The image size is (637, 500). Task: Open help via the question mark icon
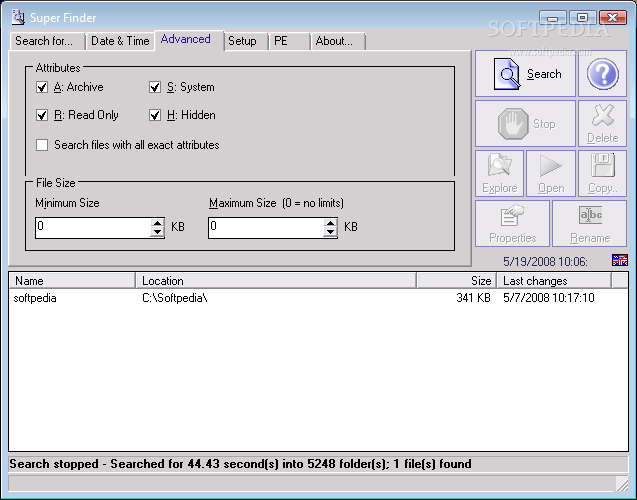click(x=602, y=74)
